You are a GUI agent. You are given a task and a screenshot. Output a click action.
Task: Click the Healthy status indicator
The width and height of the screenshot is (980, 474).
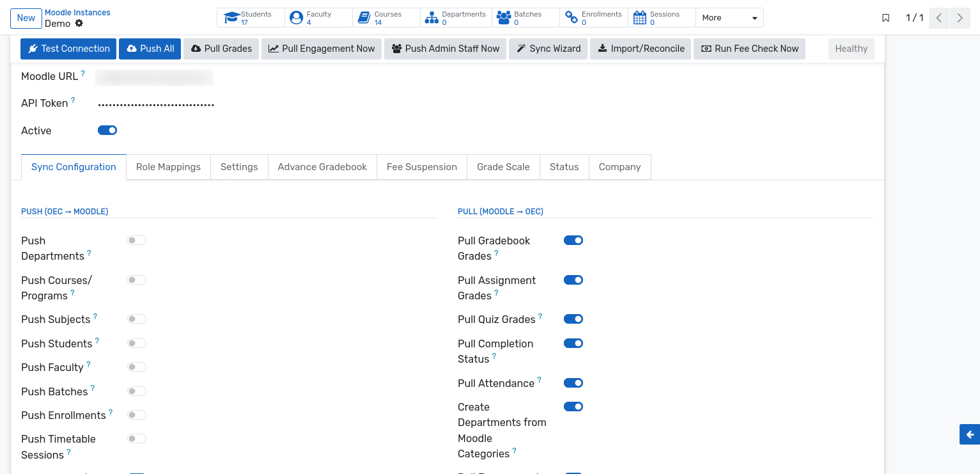click(x=852, y=49)
